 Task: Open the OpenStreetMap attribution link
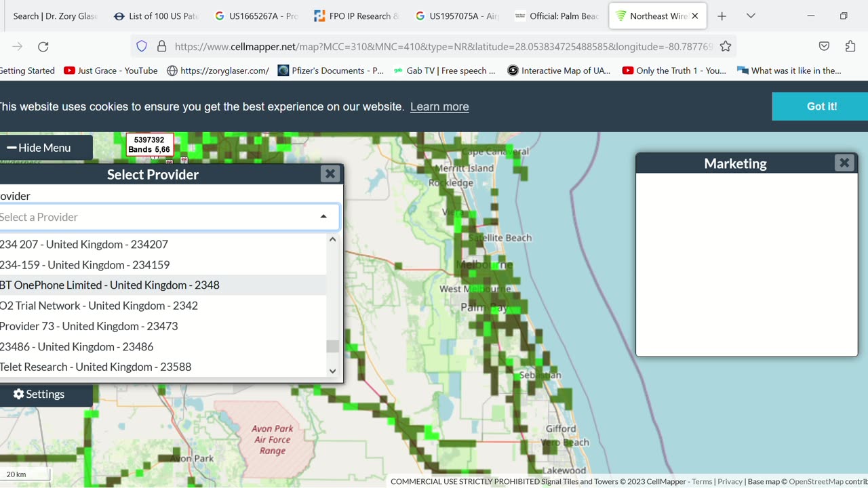pos(816,482)
